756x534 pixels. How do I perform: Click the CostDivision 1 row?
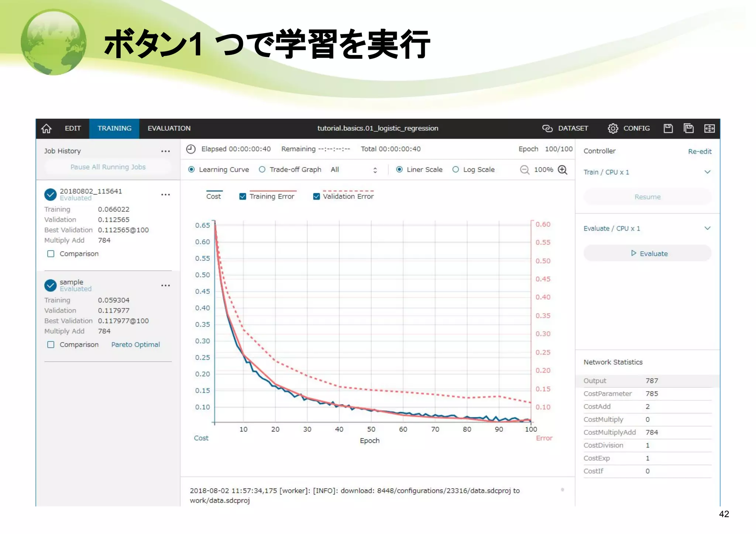pyautogui.click(x=647, y=445)
